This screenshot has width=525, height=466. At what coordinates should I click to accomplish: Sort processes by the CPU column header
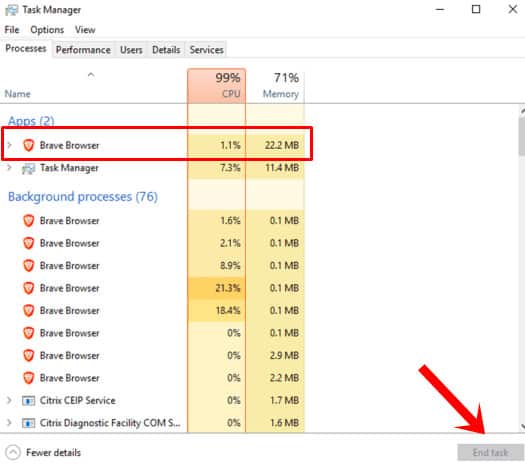coord(217,86)
